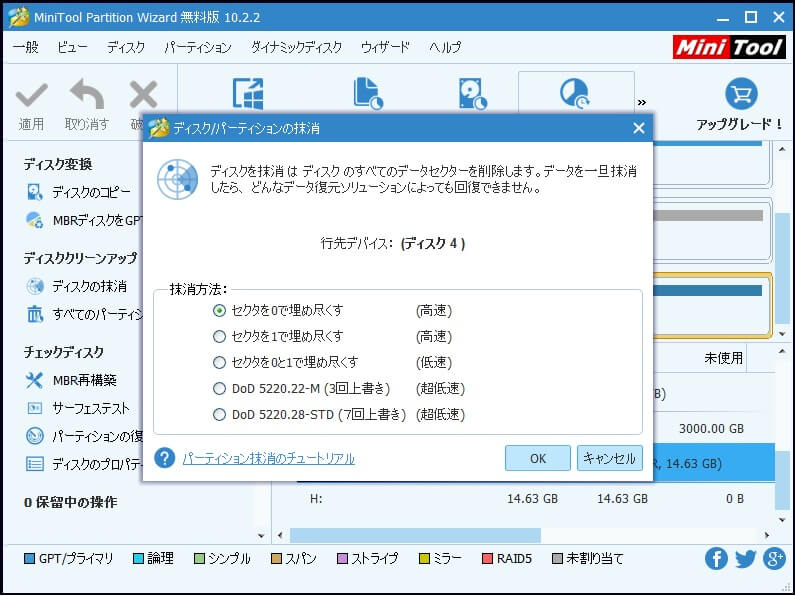Select ディスクのコピー in sidebar
This screenshot has width=795, height=596.
(79, 193)
